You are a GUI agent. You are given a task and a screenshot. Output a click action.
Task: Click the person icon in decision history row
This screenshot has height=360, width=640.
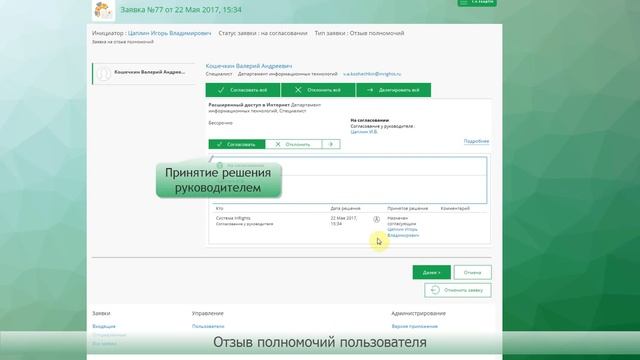(x=377, y=220)
